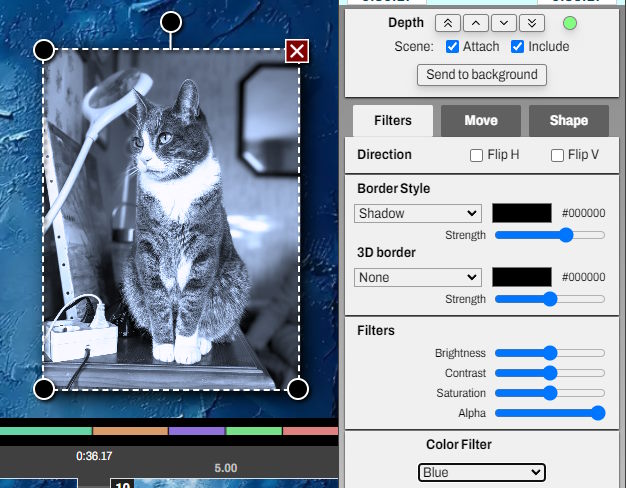Open the 3D border dropdown showing None

coord(418,277)
